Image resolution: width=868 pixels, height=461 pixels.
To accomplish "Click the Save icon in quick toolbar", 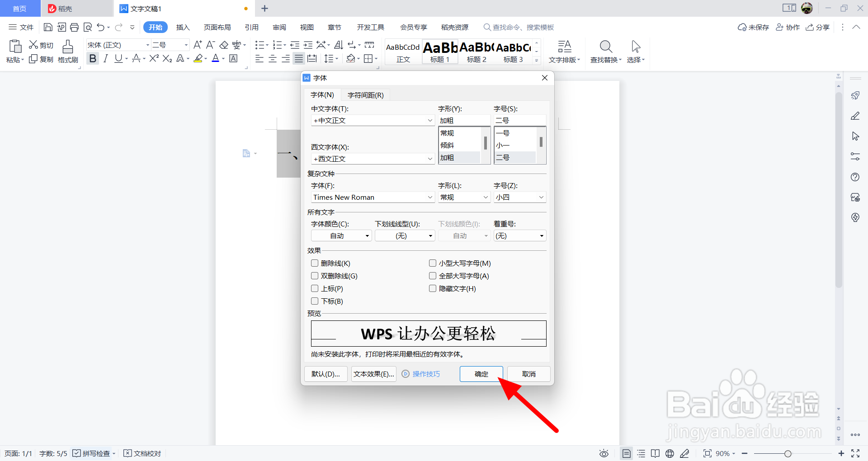I will pyautogui.click(x=48, y=28).
